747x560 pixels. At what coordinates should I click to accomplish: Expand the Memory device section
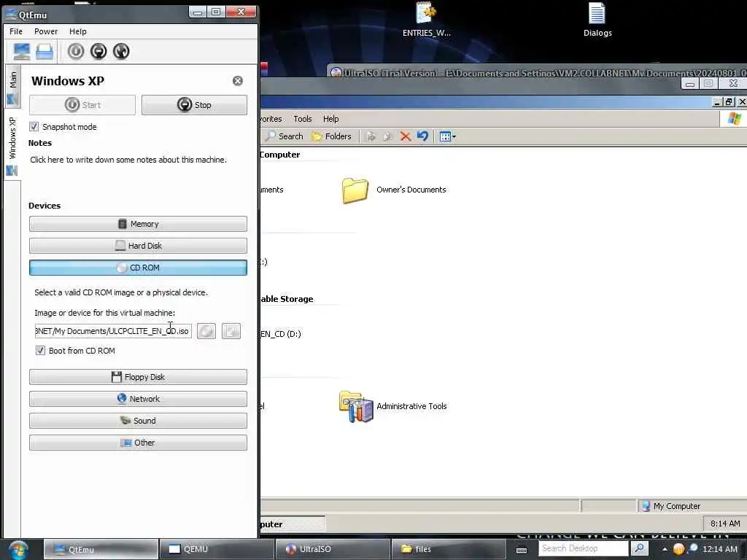(x=138, y=224)
